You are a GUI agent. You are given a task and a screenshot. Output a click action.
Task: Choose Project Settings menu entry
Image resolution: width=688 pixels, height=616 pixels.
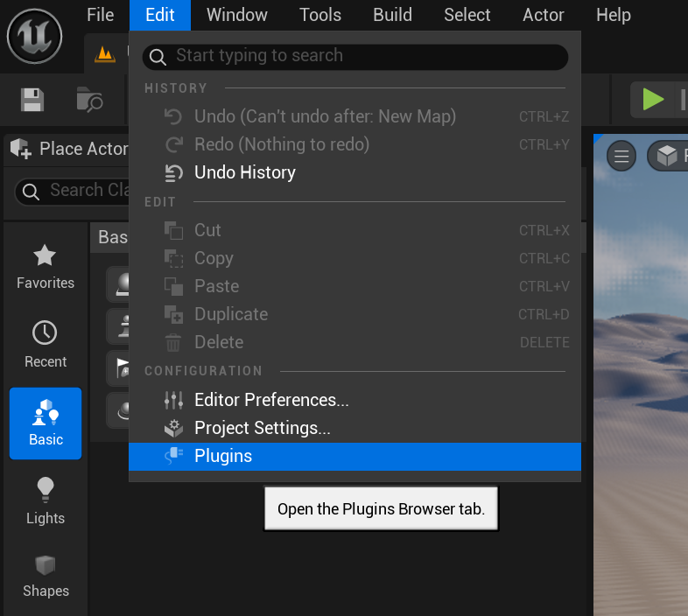point(262,428)
